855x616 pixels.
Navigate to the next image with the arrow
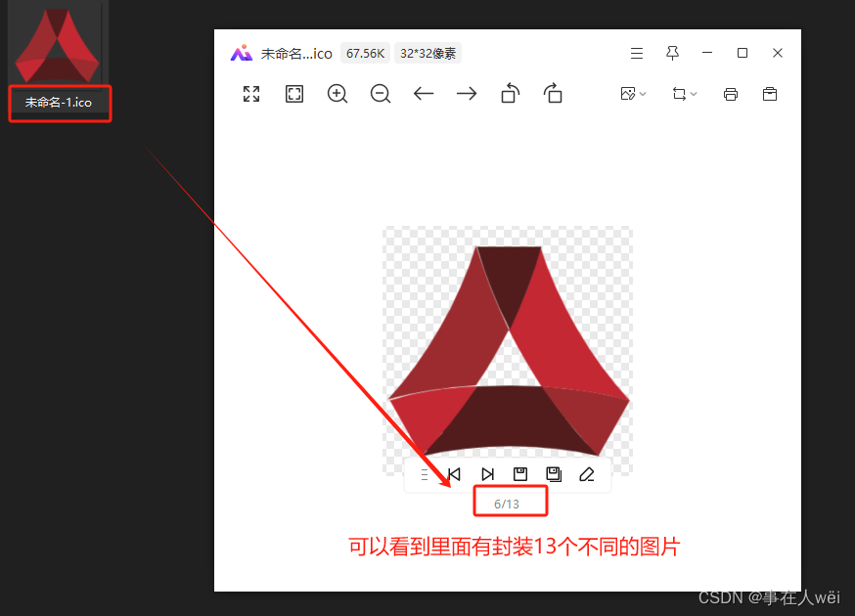[x=467, y=93]
